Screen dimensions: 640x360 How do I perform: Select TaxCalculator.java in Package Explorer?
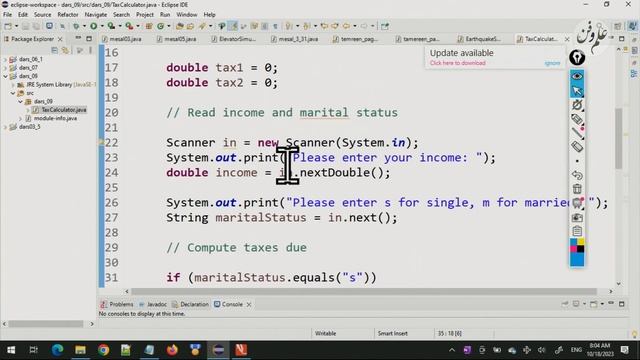pos(60,110)
